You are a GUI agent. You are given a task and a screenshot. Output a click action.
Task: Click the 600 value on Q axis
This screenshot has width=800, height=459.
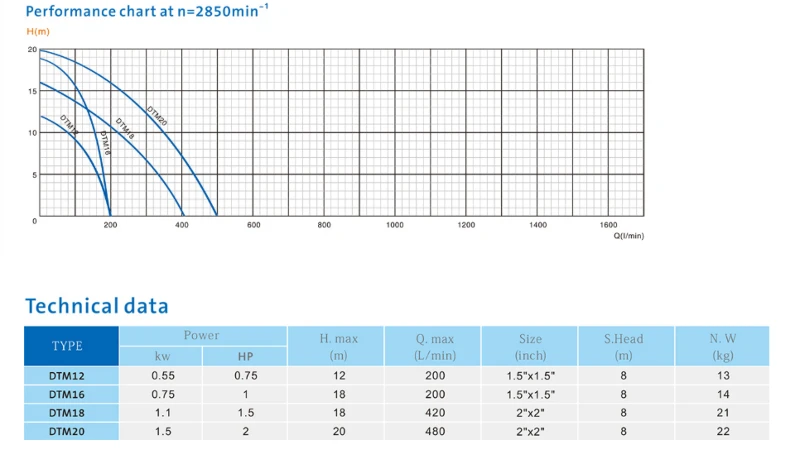(254, 225)
